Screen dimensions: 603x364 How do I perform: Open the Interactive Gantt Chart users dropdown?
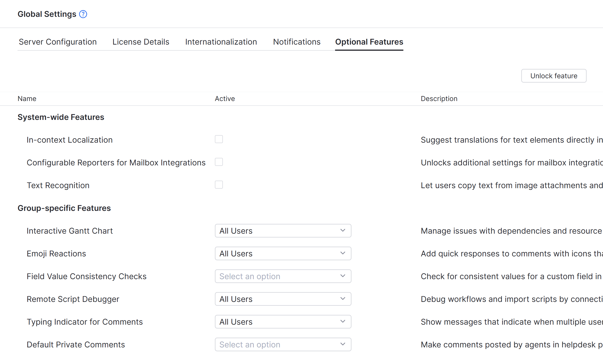283,230
